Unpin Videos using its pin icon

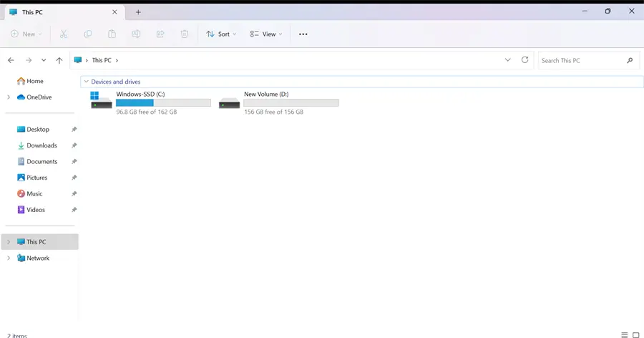pos(74,210)
